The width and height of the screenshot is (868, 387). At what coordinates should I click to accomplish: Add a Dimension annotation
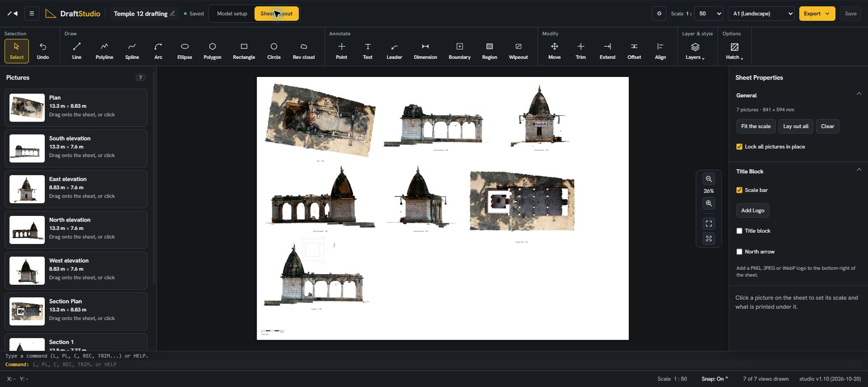pos(425,51)
